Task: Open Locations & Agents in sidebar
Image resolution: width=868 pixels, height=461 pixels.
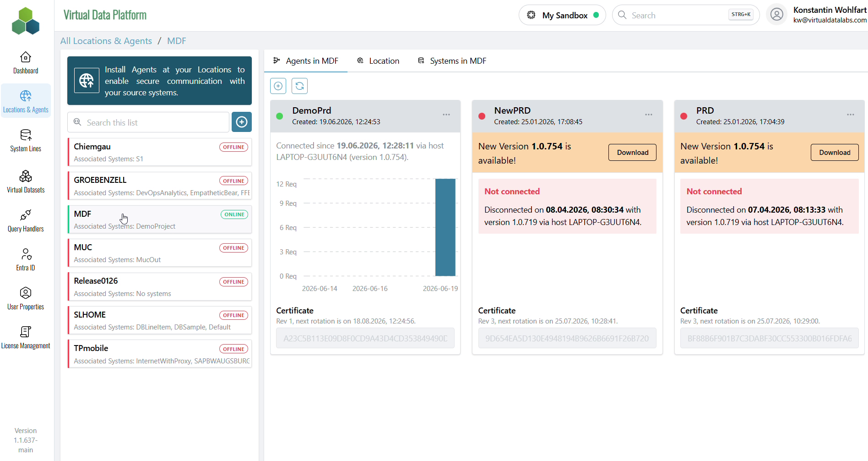Action: coord(26,101)
